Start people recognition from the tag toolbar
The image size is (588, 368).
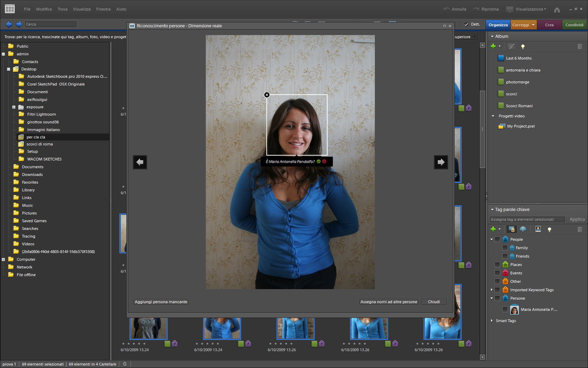point(538,229)
